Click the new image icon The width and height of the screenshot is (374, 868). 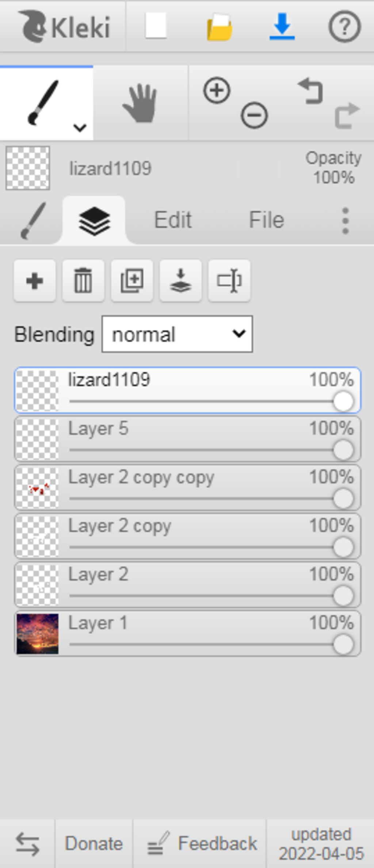[x=156, y=26]
